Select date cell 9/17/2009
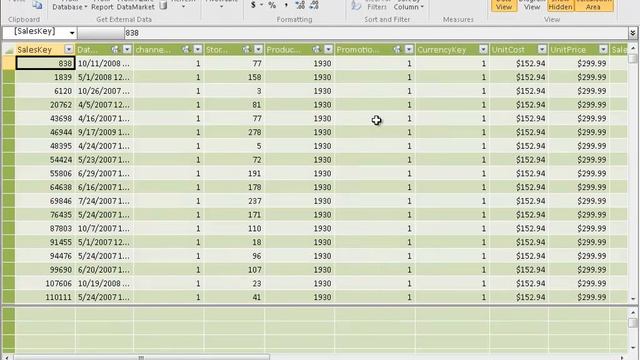Image resolution: width=640 pixels, height=360 pixels. coord(104,132)
